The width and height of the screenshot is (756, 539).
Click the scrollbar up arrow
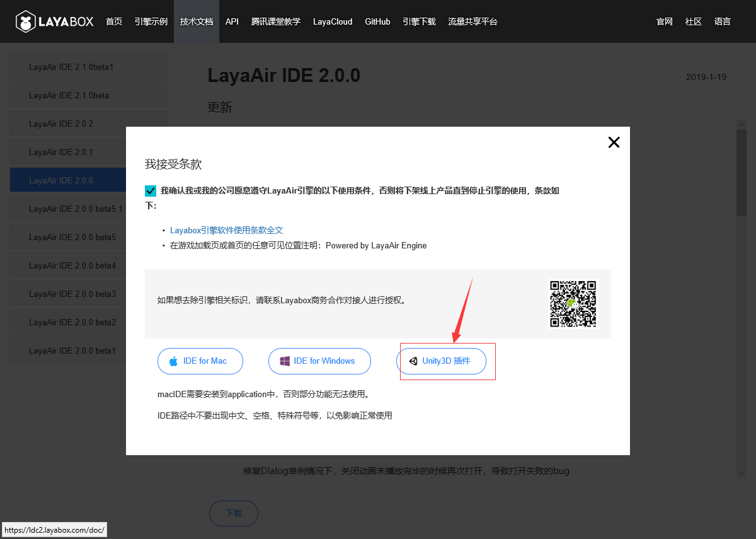[x=741, y=124]
